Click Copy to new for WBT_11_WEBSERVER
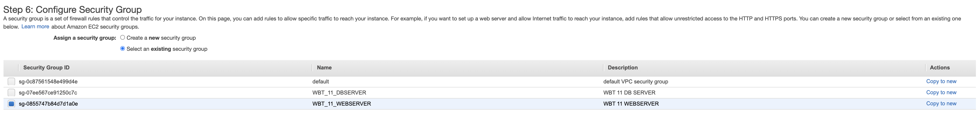The height and width of the screenshot is (119, 980). click(x=941, y=104)
